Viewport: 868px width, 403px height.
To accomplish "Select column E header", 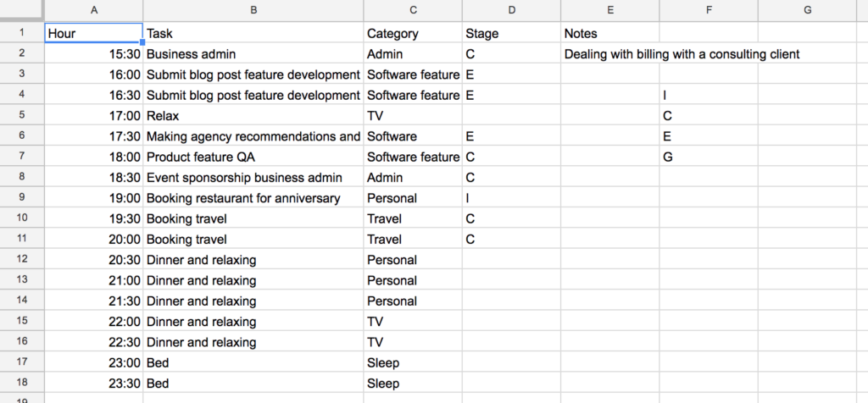I will pos(610,10).
